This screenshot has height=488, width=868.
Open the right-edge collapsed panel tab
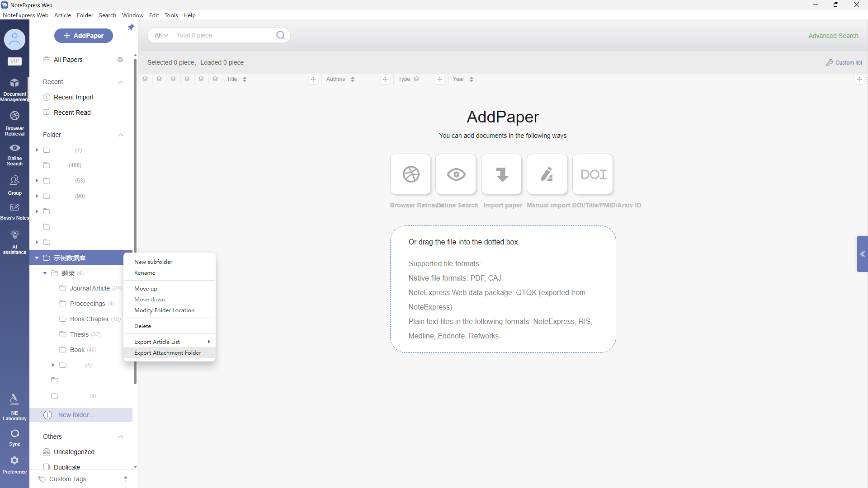pos(862,254)
